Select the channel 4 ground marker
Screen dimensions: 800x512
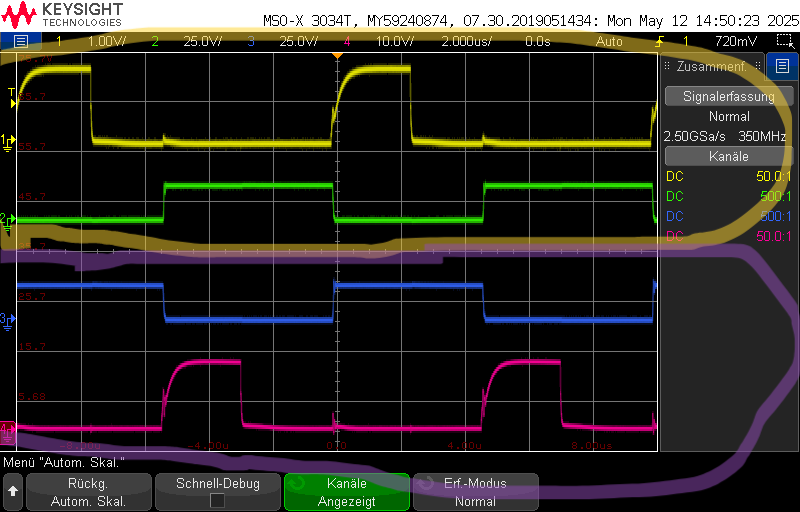[7, 429]
